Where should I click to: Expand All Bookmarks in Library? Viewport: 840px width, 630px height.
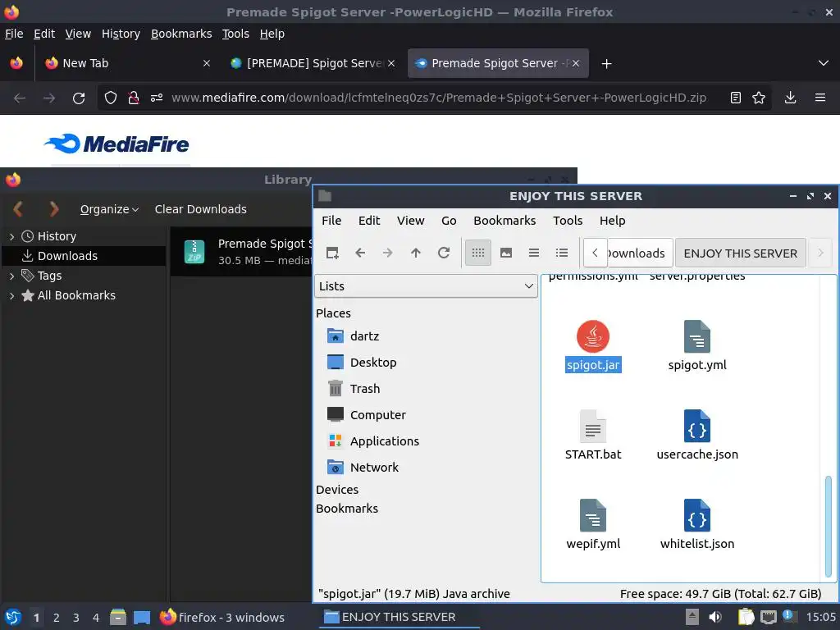[11, 295]
